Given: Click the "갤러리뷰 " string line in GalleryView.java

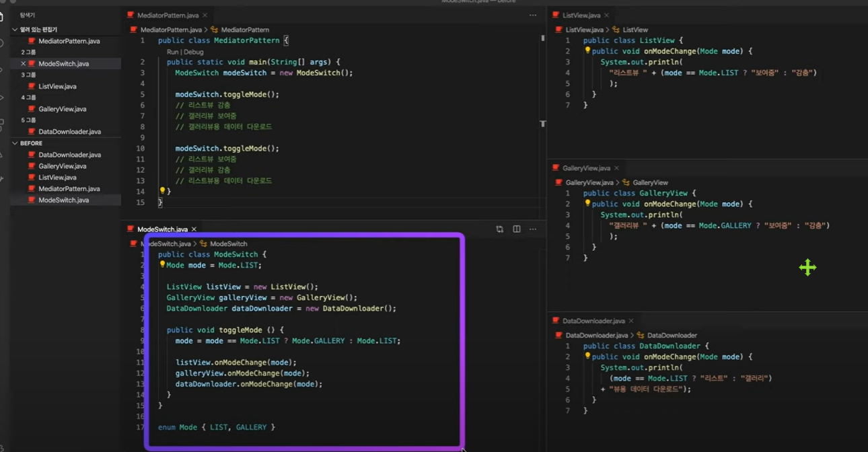Looking at the screenshot, I should (719, 225).
